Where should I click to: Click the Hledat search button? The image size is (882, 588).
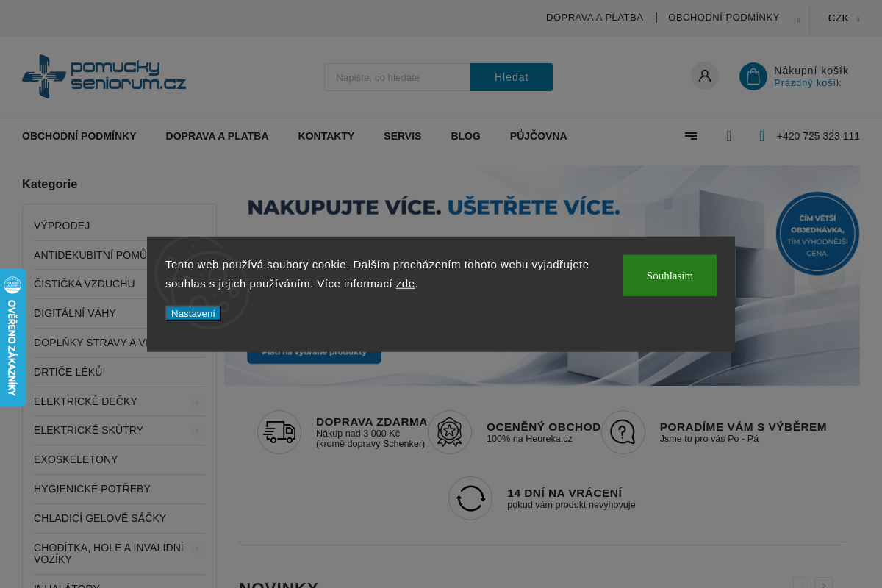512,77
